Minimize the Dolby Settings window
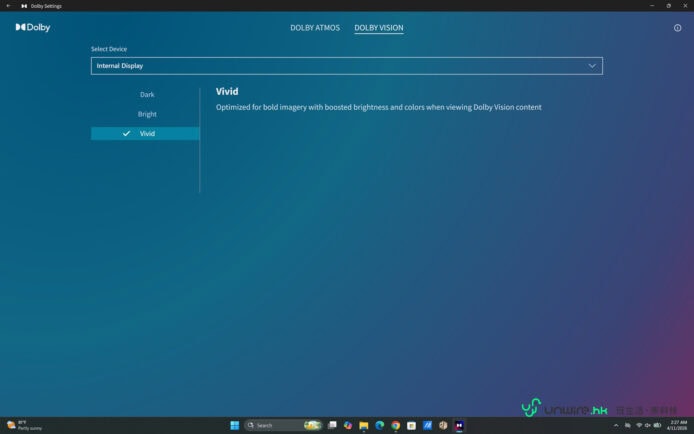Image resolution: width=694 pixels, height=434 pixels. [652, 6]
